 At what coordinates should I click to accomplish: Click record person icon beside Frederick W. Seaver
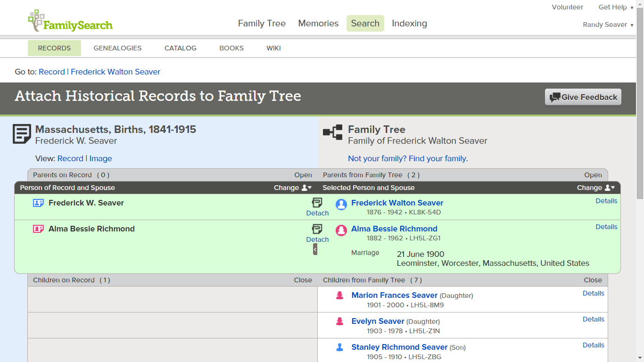tap(38, 203)
